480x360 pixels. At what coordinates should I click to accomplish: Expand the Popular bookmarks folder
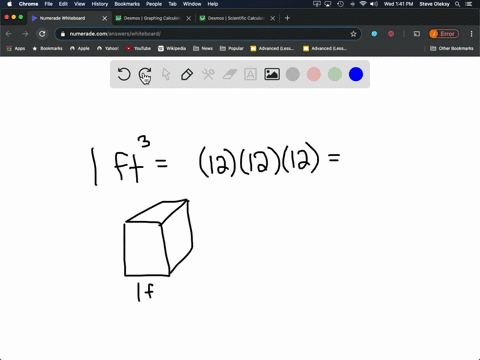(x=232, y=48)
